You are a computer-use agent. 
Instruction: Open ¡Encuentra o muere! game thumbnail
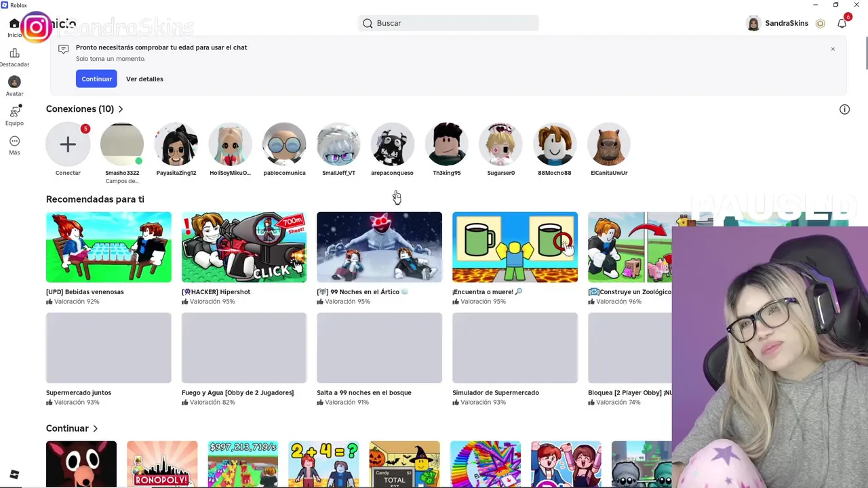coord(515,247)
